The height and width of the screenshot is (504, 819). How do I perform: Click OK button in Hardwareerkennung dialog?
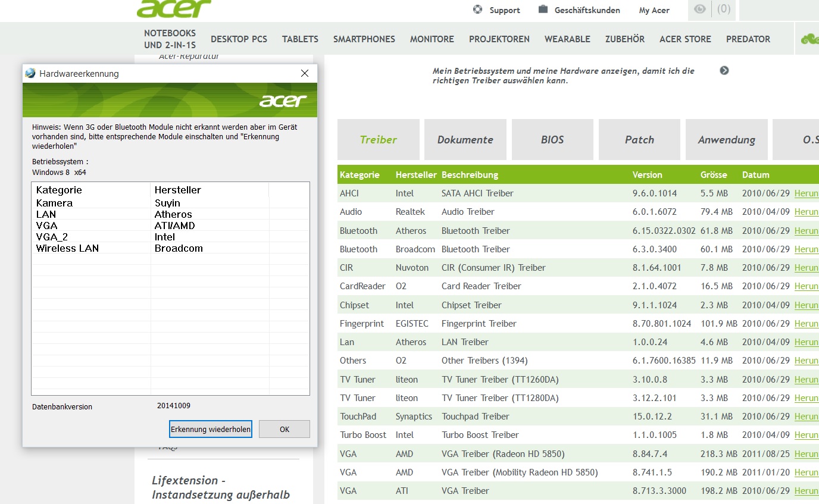[x=285, y=429]
